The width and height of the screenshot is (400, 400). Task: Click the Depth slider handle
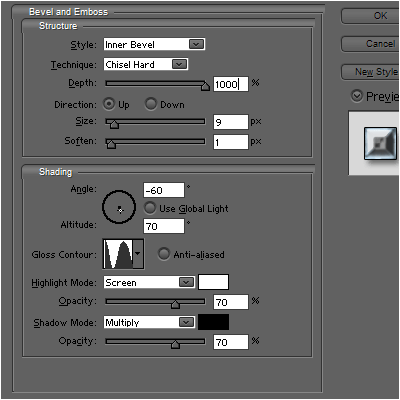tap(205, 86)
